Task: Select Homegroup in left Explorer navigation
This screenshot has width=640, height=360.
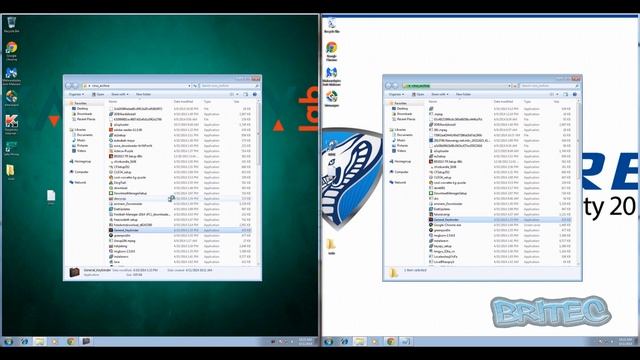Action: [x=80, y=161]
